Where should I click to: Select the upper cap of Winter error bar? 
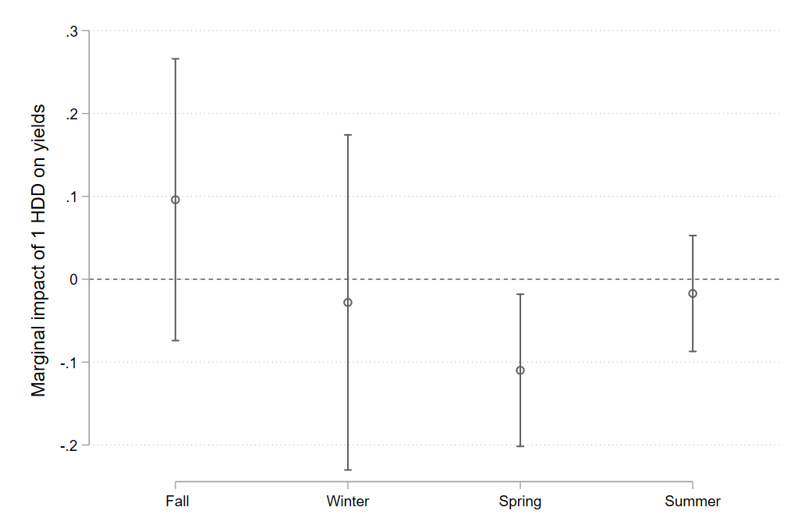pos(348,135)
